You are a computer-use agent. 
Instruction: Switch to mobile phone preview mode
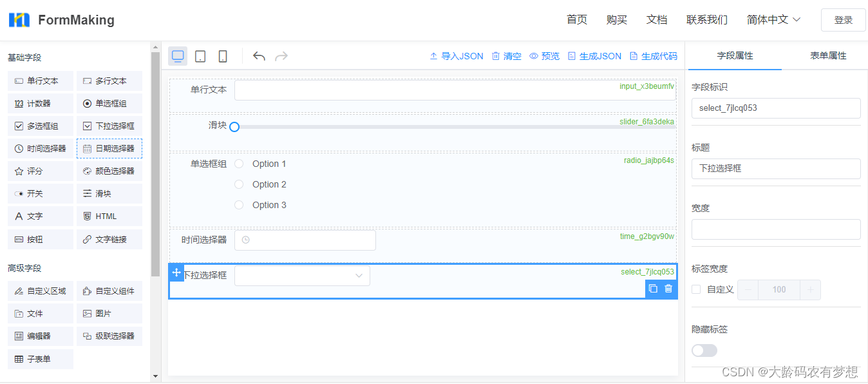[223, 56]
